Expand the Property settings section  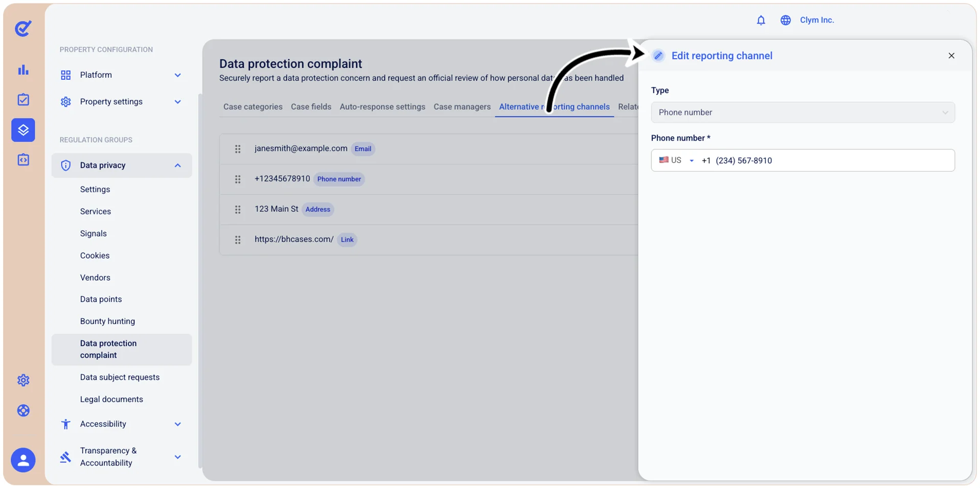click(x=122, y=102)
